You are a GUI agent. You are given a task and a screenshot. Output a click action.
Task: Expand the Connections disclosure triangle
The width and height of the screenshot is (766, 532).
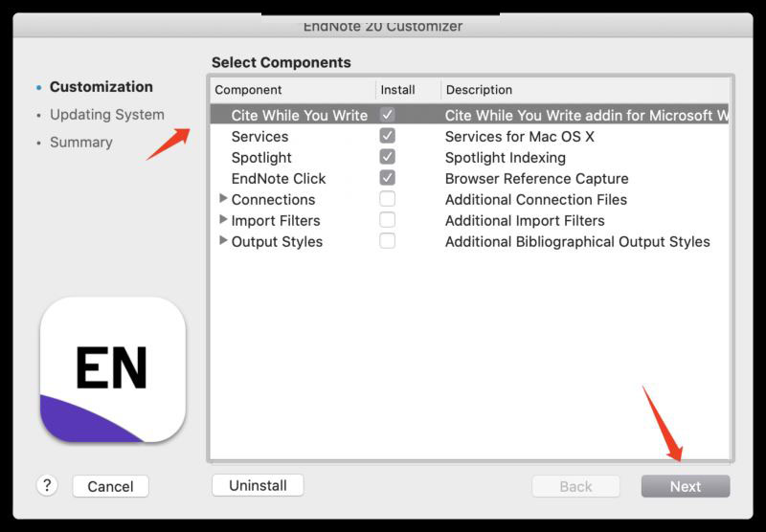click(x=223, y=198)
